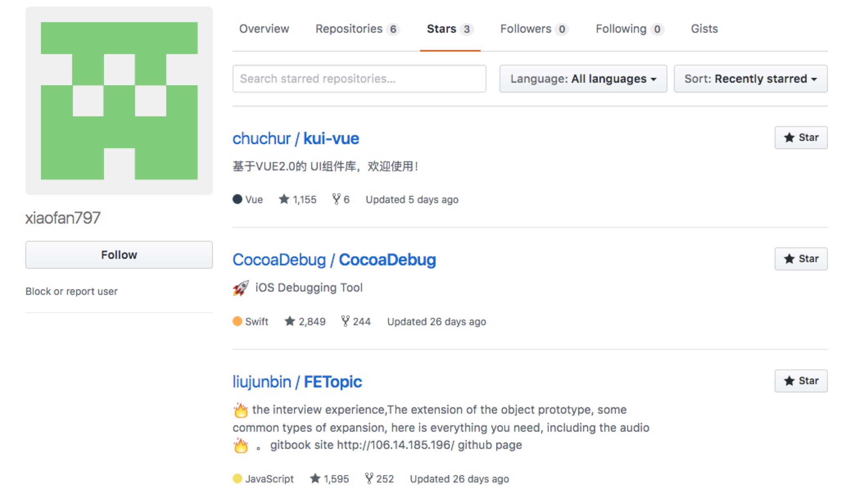
Task: Switch to the Repositories tab
Action: pyautogui.click(x=357, y=29)
